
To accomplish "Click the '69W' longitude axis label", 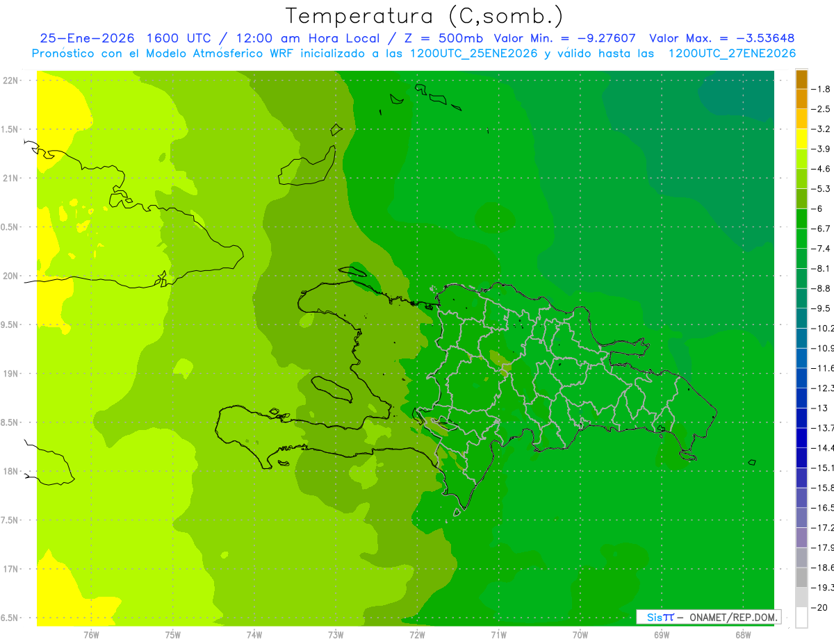I will pos(662,634).
